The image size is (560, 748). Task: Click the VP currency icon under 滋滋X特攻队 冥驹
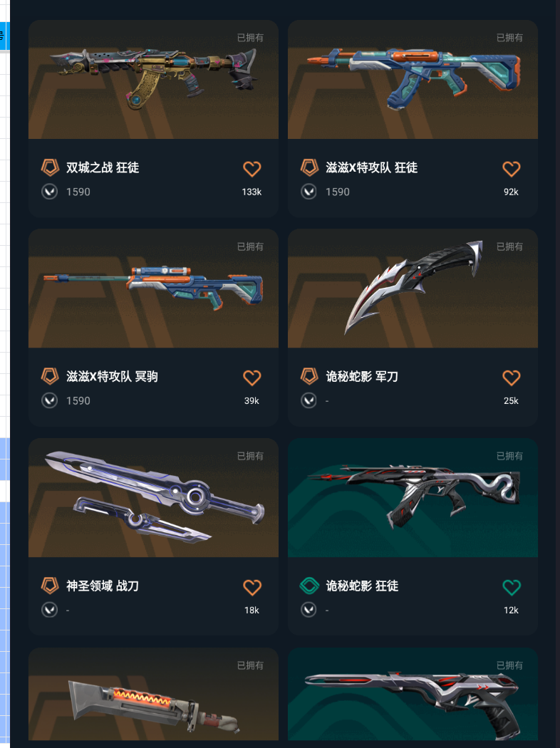(50, 400)
